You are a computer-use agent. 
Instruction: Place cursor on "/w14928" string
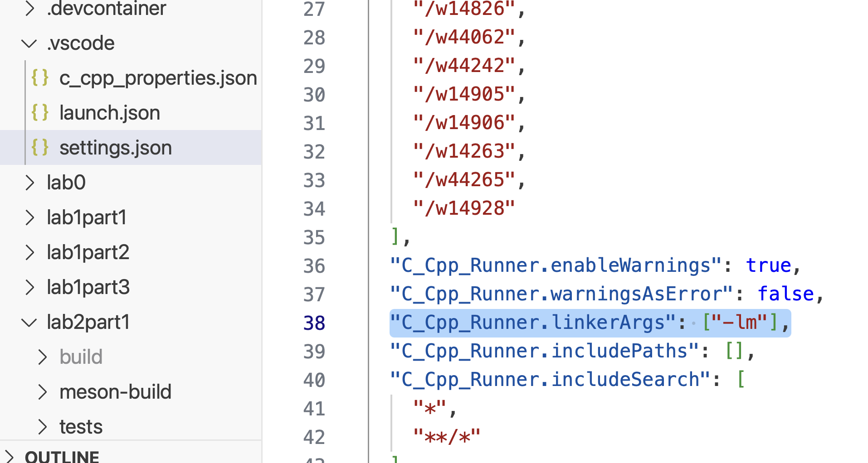(x=464, y=208)
